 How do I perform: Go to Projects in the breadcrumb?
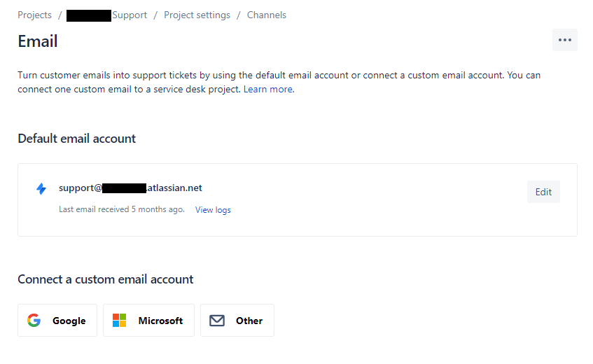(34, 15)
